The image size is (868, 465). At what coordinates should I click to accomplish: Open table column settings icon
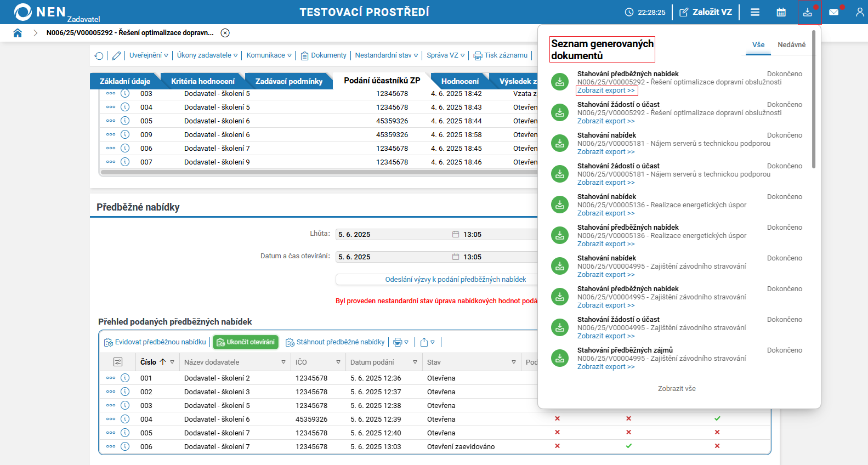tap(117, 362)
